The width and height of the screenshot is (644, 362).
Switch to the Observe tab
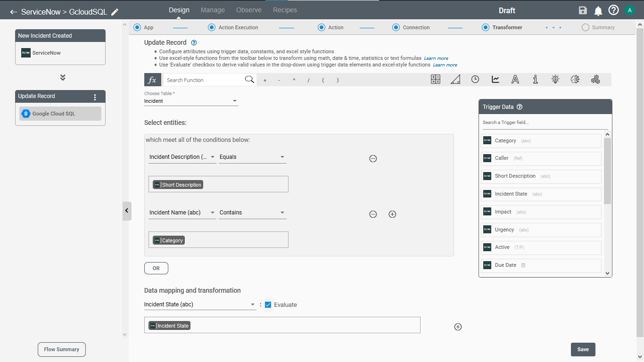coord(249,10)
